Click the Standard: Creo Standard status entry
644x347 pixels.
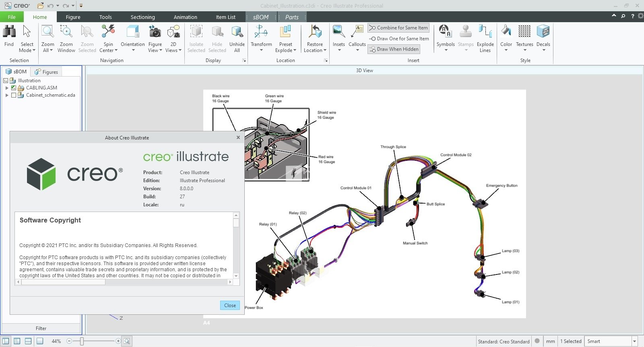504,341
